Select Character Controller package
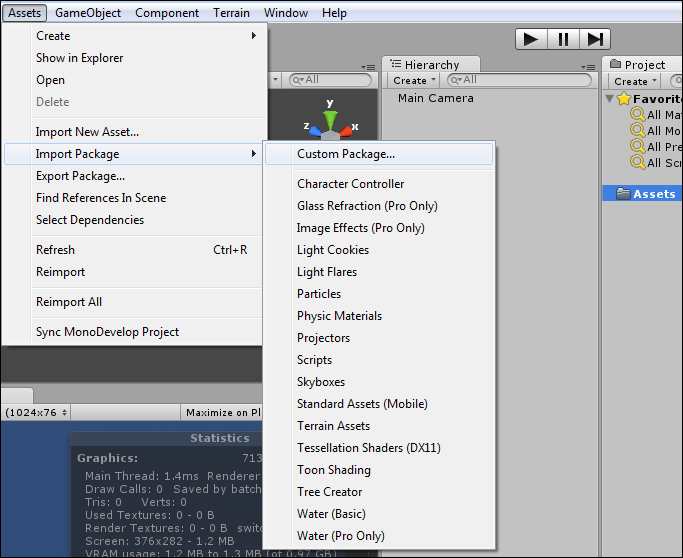683x558 pixels. coord(350,184)
